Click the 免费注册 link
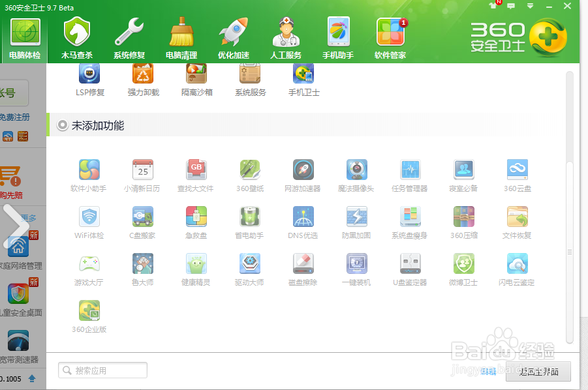Viewport: 588px width, 390px height. [x=14, y=117]
